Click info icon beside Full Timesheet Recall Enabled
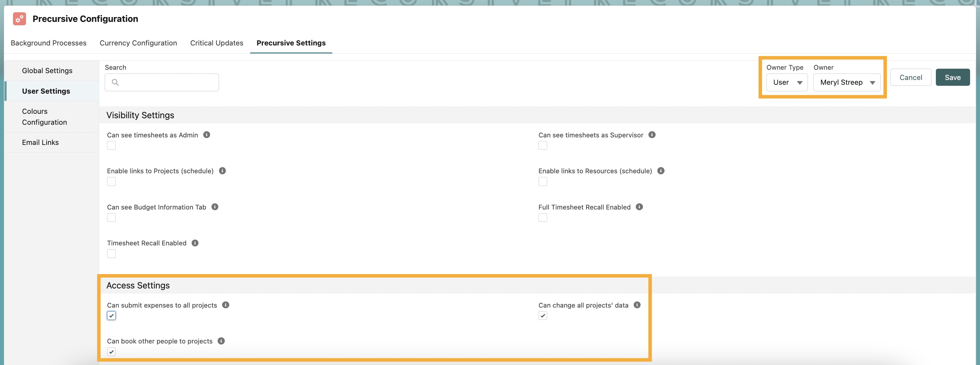Image resolution: width=980 pixels, height=365 pixels. tap(640, 207)
